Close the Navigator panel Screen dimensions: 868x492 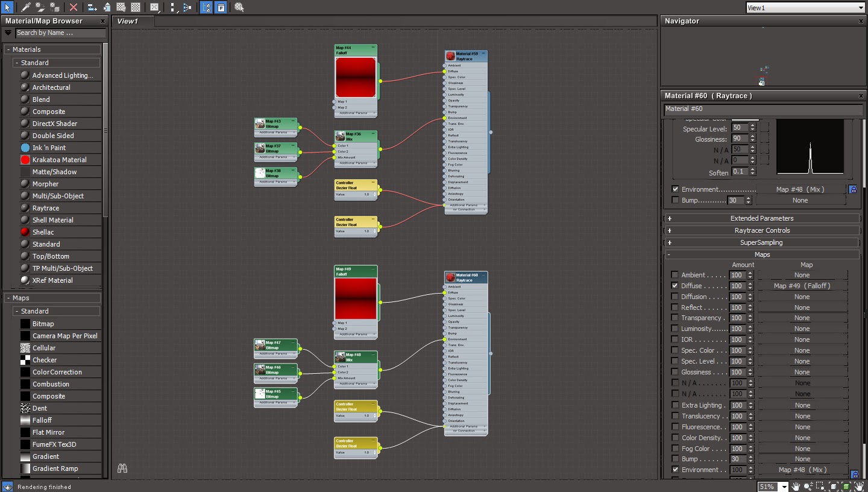click(x=861, y=21)
